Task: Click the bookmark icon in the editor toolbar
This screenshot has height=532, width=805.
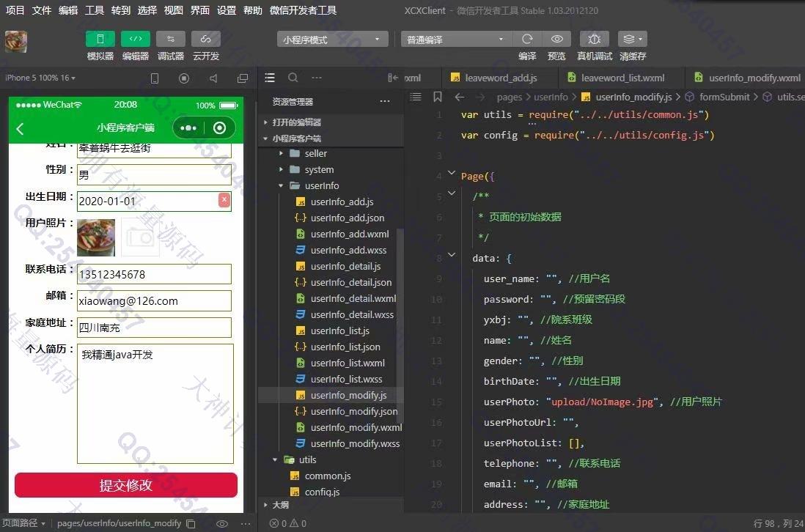Action: click(x=438, y=97)
